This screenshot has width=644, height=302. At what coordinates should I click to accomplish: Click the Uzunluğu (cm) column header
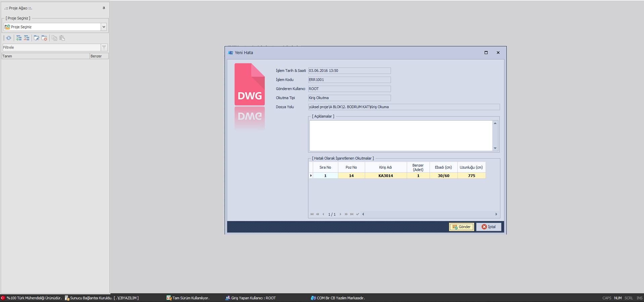tap(472, 167)
